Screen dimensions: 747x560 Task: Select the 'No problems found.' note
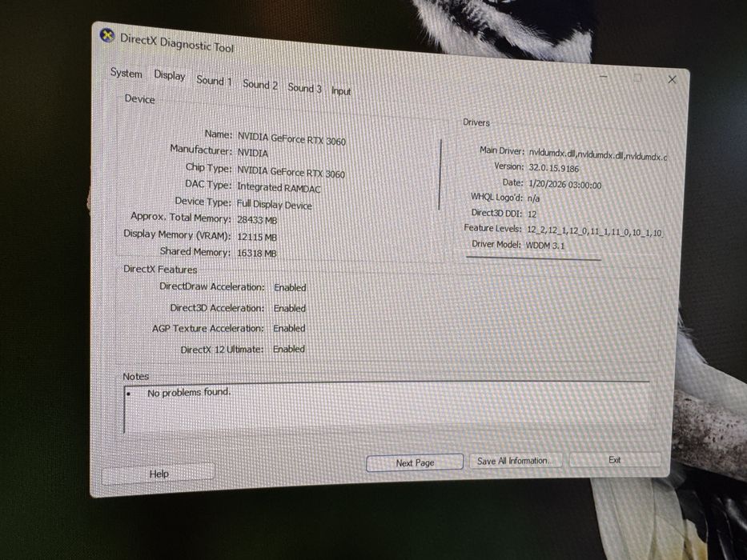pos(189,392)
